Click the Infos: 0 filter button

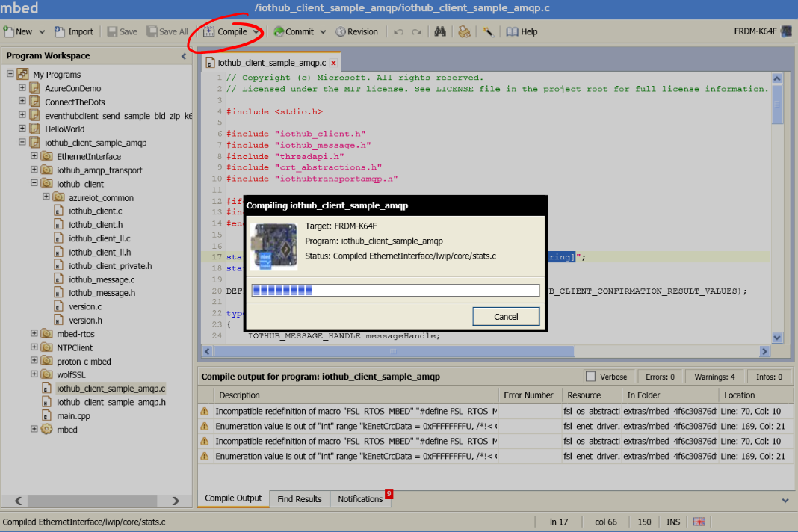click(x=768, y=377)
